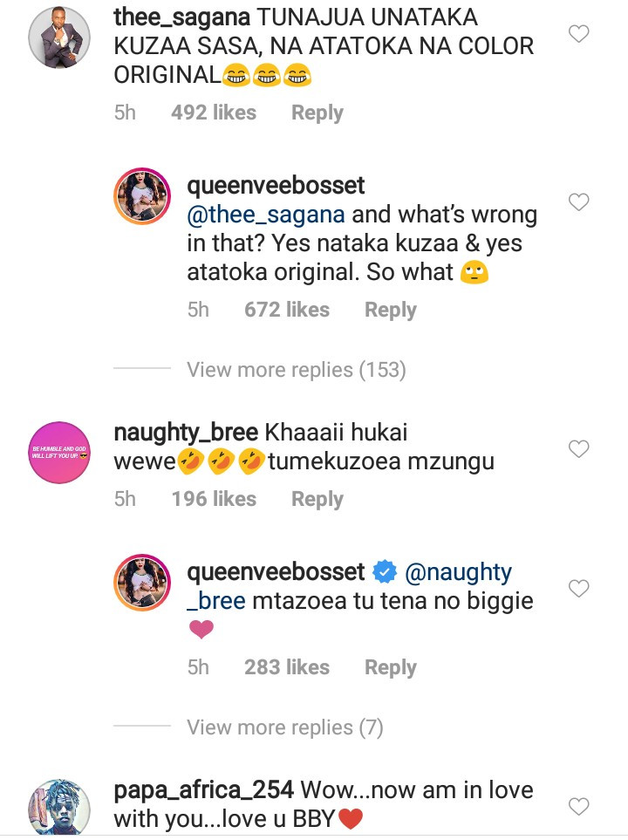
Task: Open thee_sagana's profile picture
Action: [60, 37]
